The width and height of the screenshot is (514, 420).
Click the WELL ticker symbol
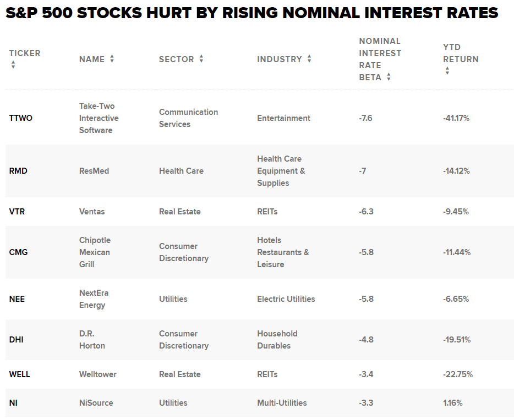[20, 374]
